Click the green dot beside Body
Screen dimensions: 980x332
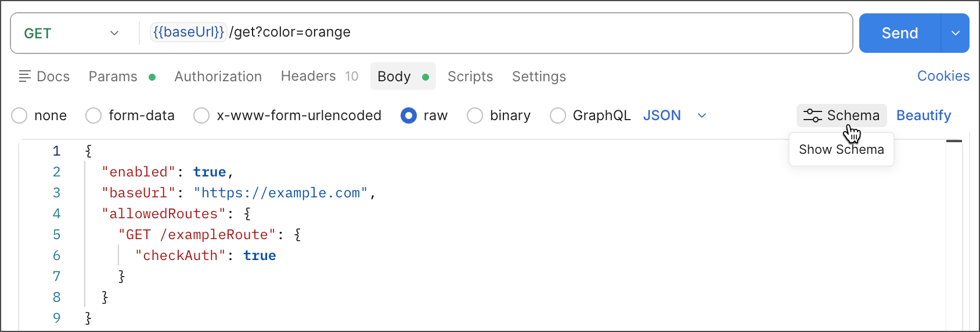coord(426,77)
